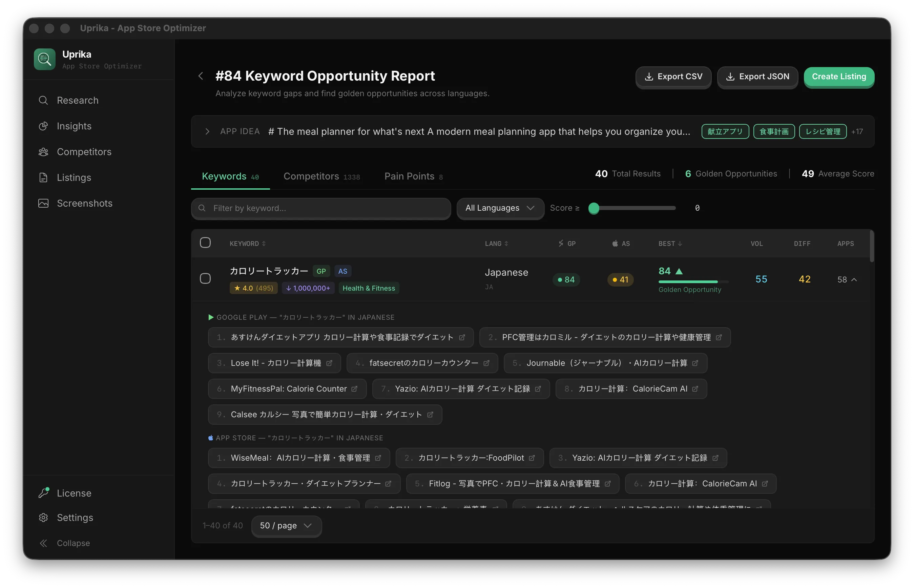
Task: Open the Yazio entry in App Store results
Action: [638, 458]
